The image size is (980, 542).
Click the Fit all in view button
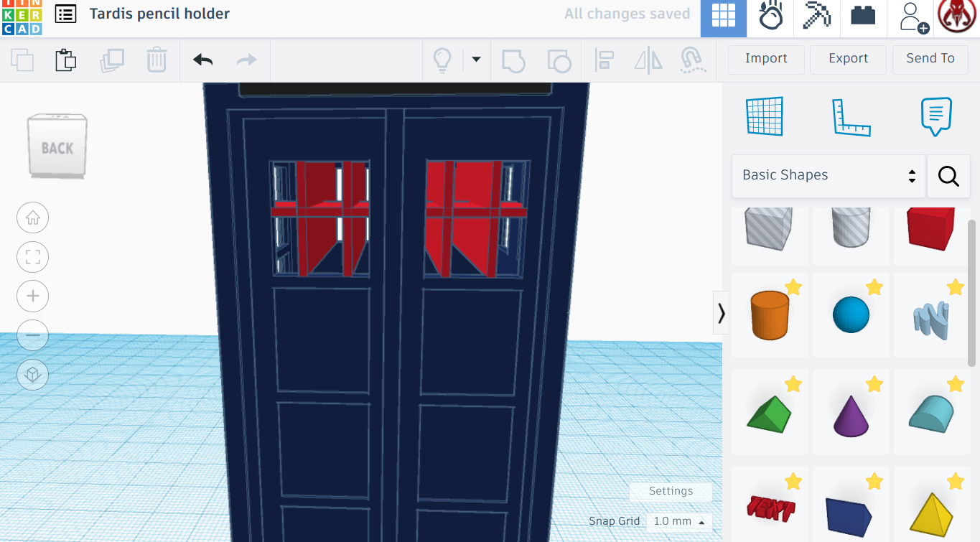tap(32, 257)
